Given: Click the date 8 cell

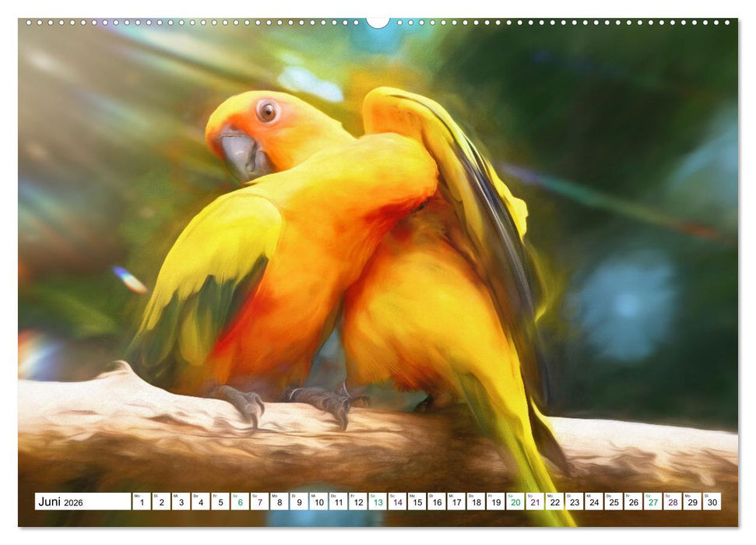Looking at the screenshot, I should click(x=278, y=501).
